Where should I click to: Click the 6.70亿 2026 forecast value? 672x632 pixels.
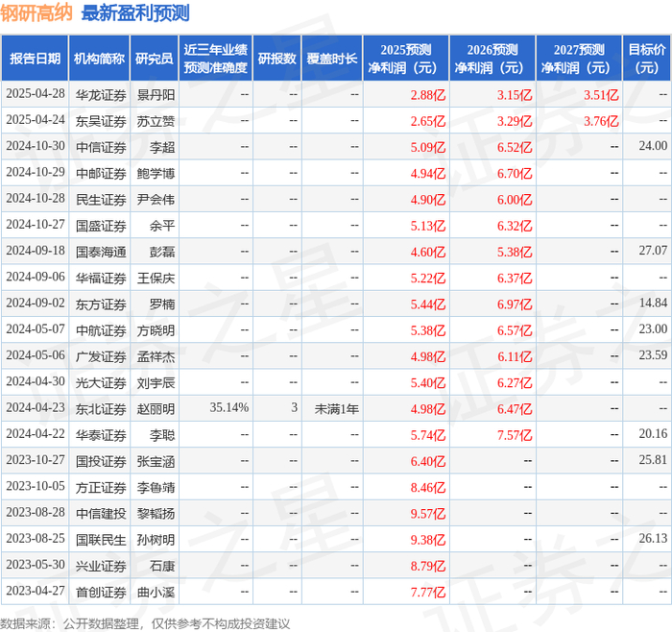pos(515,173)
